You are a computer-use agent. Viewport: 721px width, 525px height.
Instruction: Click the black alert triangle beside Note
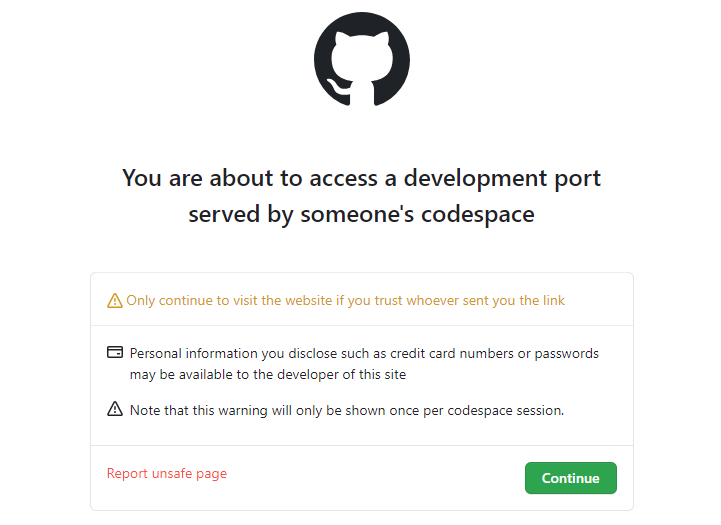(115, 409)
